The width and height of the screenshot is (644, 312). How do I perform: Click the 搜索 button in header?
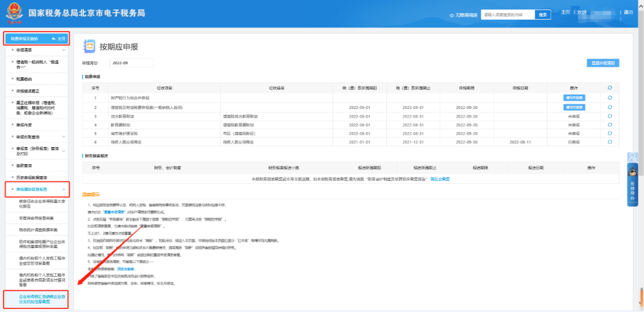coord(543,15)
